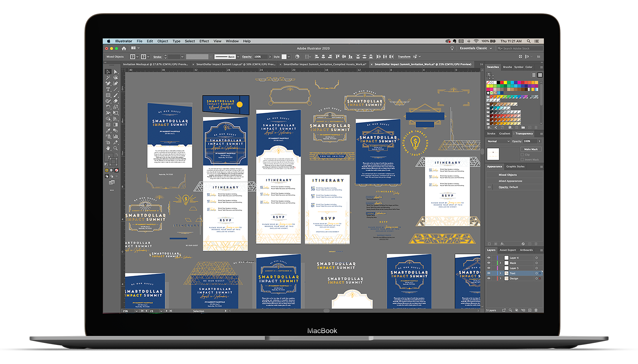Select the Lasso tool
The height and width of the screenshot is (364, 638).
click(116, 77)
